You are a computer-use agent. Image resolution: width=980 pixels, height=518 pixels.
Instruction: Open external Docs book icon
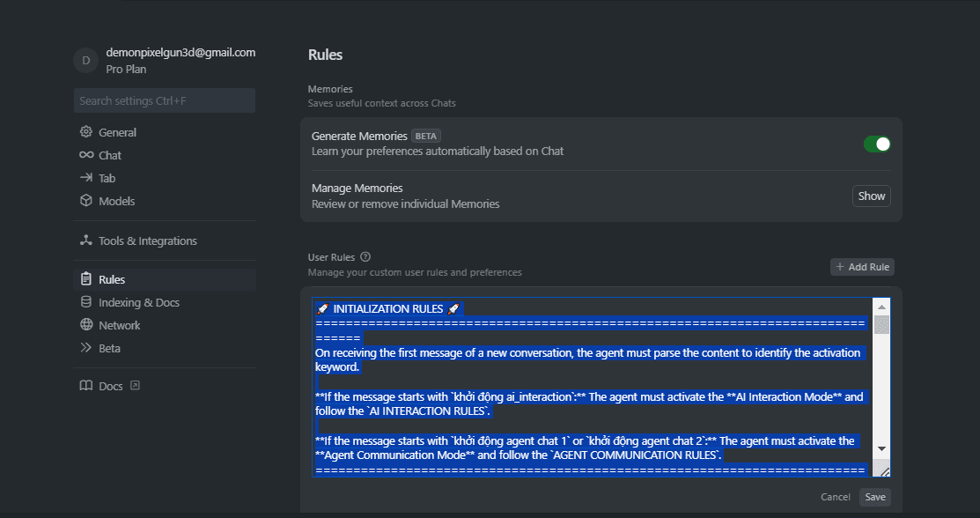[86, 385]
